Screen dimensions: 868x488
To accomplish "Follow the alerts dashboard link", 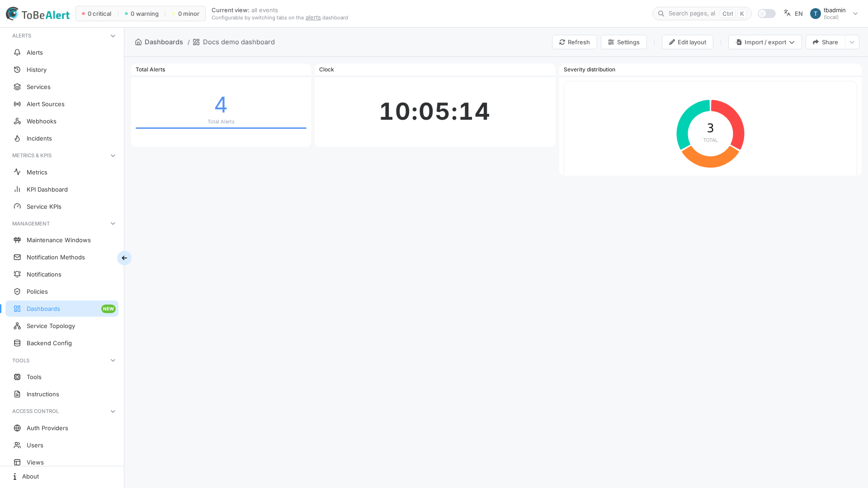I will click(313, 18).
